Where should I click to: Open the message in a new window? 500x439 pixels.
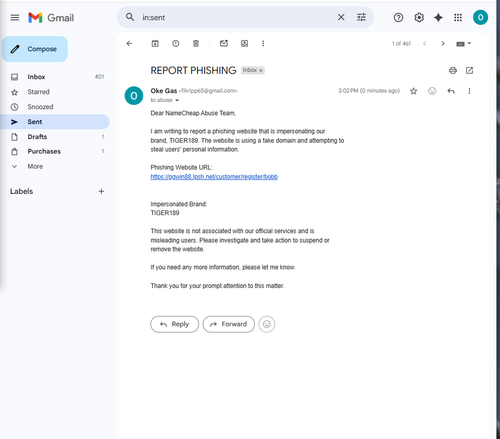pyautogui.click(x=469, y=70)
